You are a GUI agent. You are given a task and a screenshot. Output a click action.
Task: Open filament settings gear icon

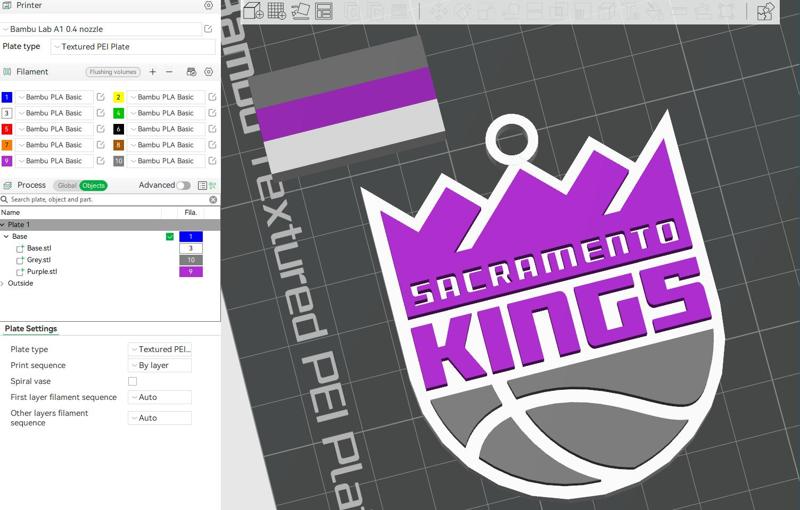[208, 72]
